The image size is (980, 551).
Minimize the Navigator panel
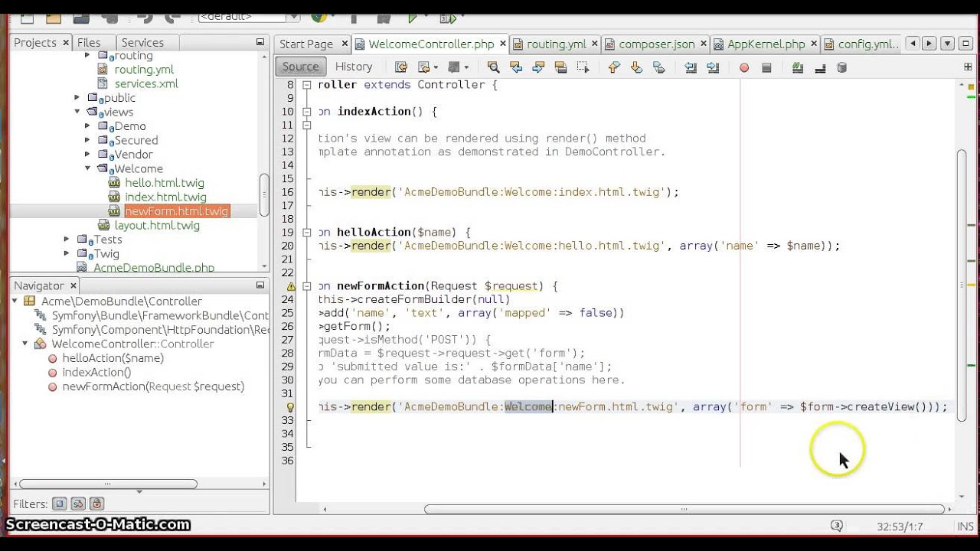260,285
